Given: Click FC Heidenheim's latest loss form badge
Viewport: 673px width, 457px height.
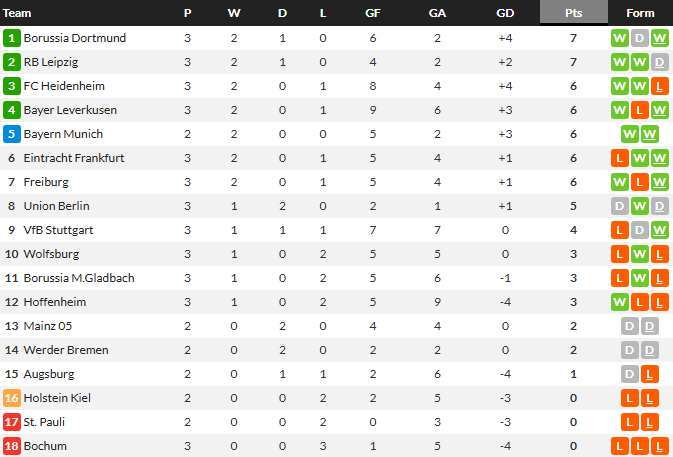Looking at the screenshot, I should 660,86.
